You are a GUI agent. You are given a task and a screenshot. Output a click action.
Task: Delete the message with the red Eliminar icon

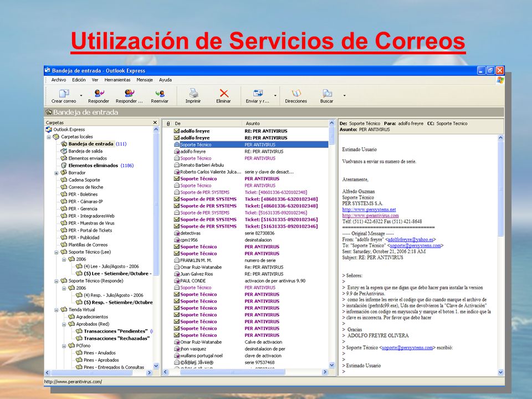click(x=223, y=93)
